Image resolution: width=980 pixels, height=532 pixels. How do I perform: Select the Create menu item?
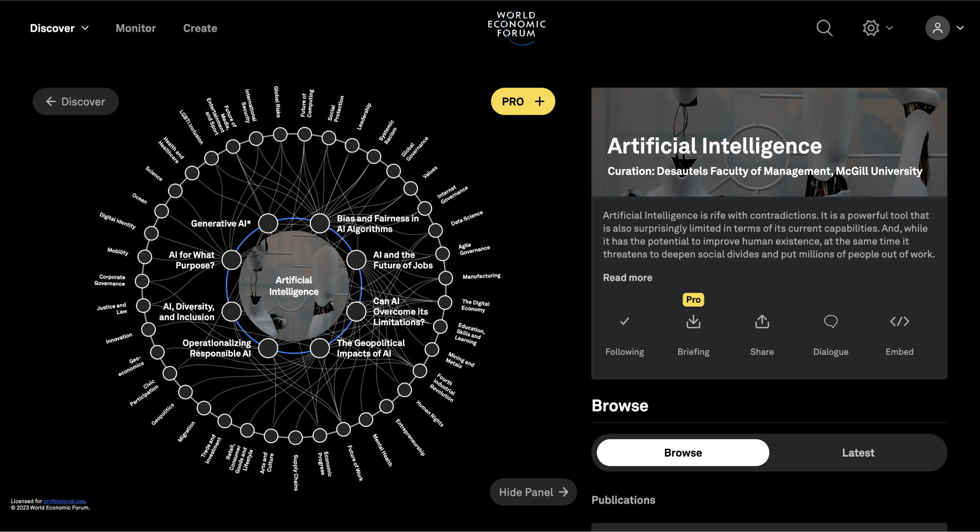(x=200, y=27)
